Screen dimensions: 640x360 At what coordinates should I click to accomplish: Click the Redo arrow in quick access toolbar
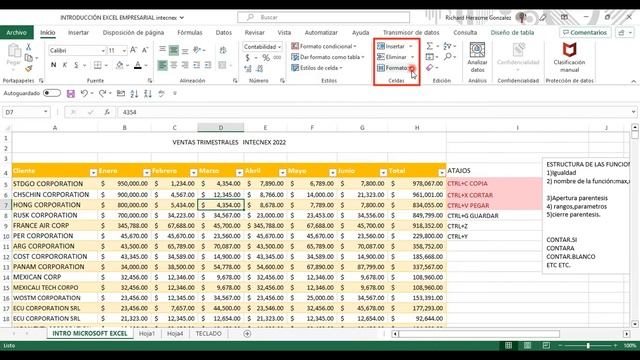(x=102, y=93)
